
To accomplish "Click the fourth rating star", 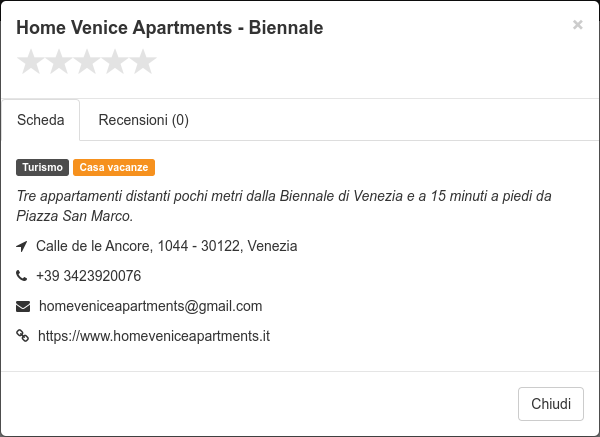I will pos(115,62).
